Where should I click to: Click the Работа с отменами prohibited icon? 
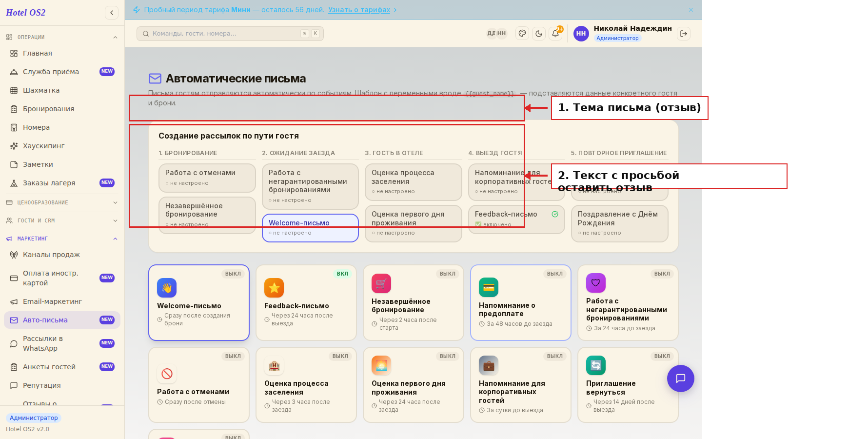(x=167, y=374)
